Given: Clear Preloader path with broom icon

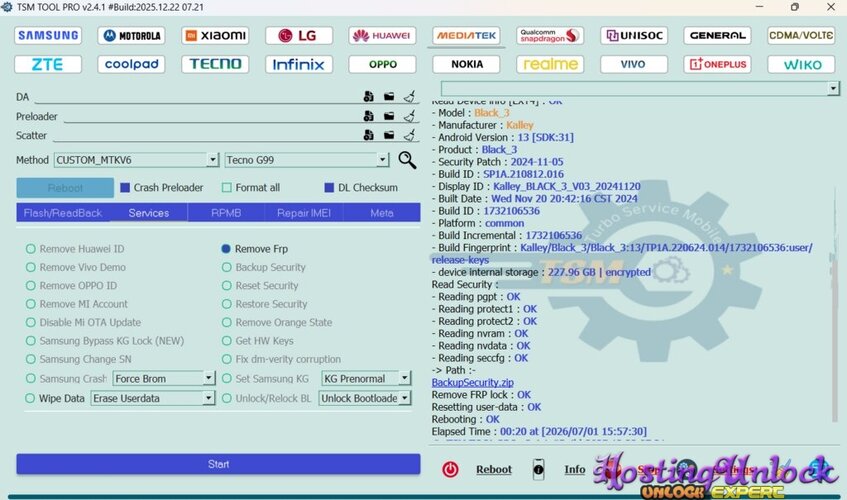Looking at the screenshot, I should [x=409, y=116].
